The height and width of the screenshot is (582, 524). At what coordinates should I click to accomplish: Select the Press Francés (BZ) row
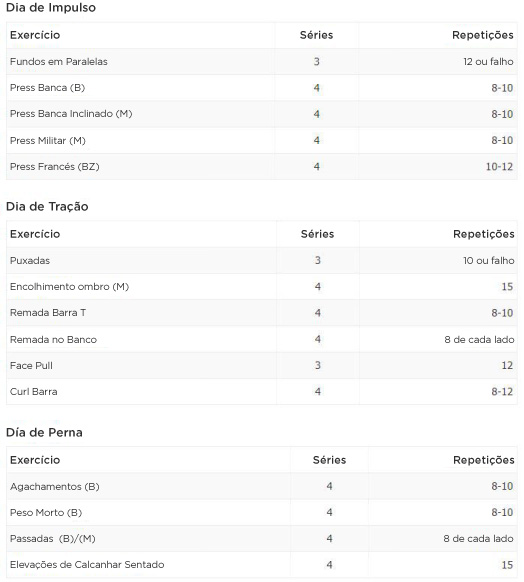[262, 167]
